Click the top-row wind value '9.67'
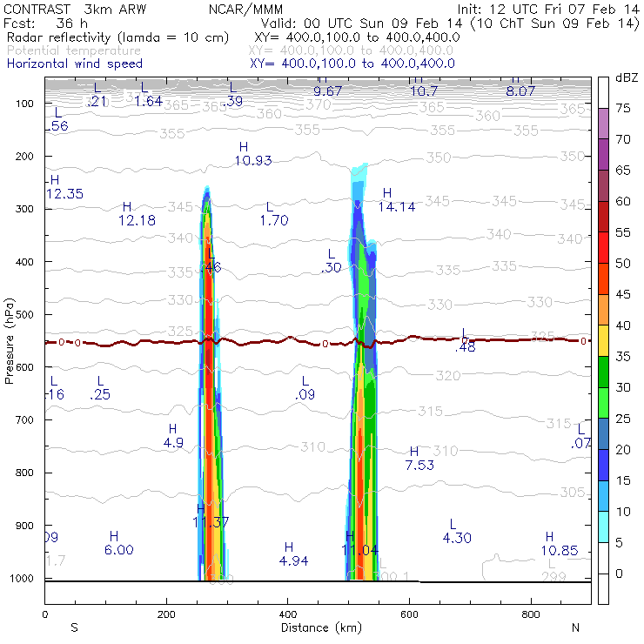644x644 pixels. tap(327, 91)
